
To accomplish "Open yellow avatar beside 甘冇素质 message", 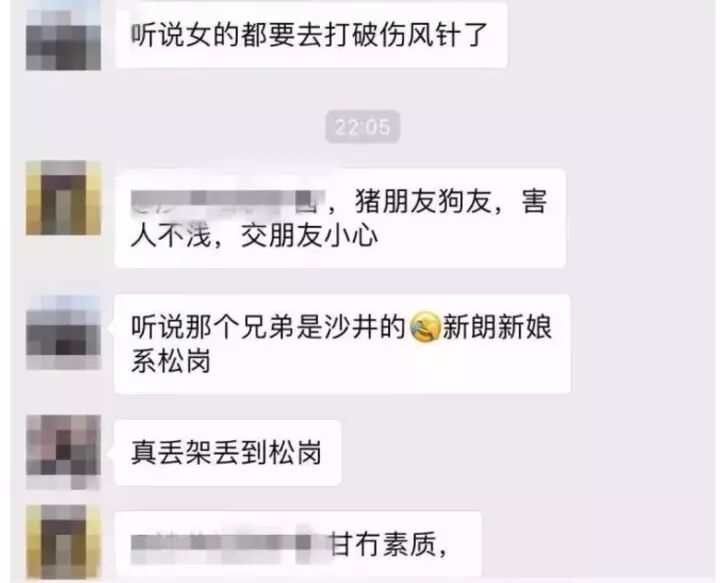I will coord(63,542).
